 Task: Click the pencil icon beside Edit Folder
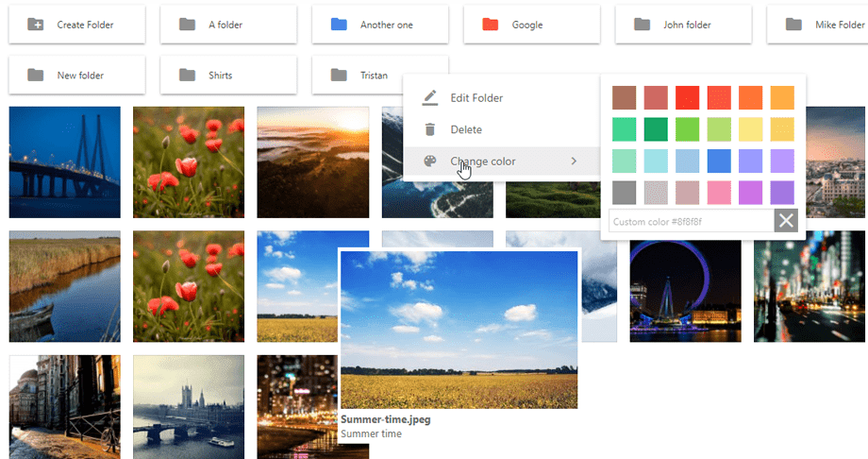[x=429, y=97]
